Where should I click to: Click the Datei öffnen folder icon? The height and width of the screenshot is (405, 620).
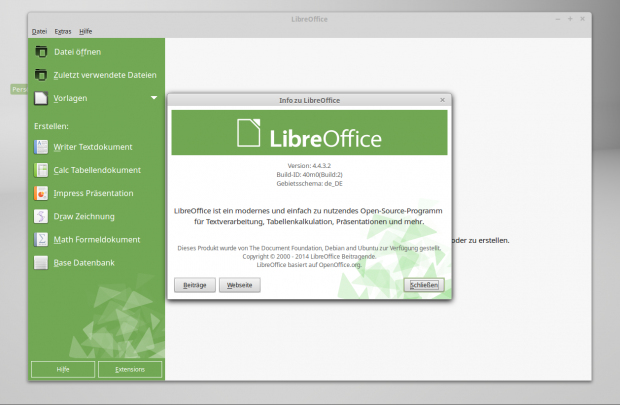[x=41, y=51]
